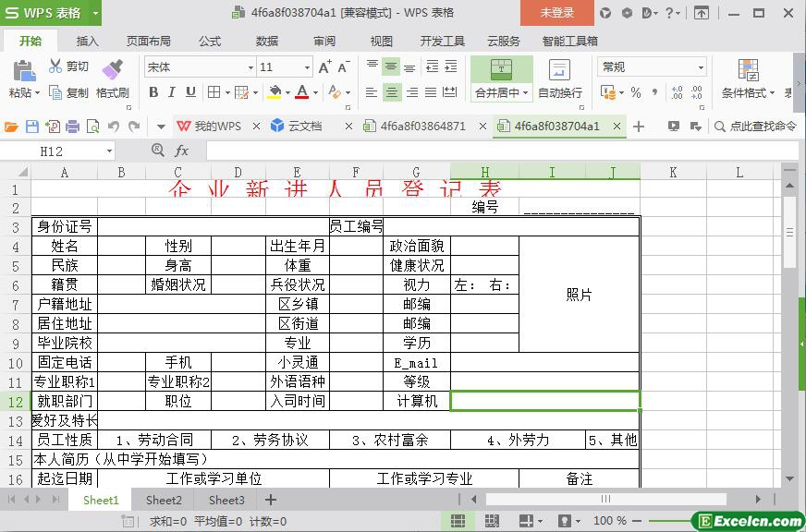This screenshot has height=532, width=806.
Task: Click the Merge and Center (合并居中) icon
Action: point(501,70)
